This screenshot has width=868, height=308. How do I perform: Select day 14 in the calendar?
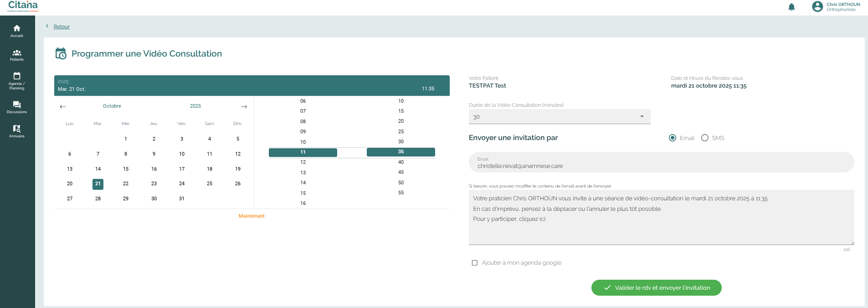click(98, 169)
